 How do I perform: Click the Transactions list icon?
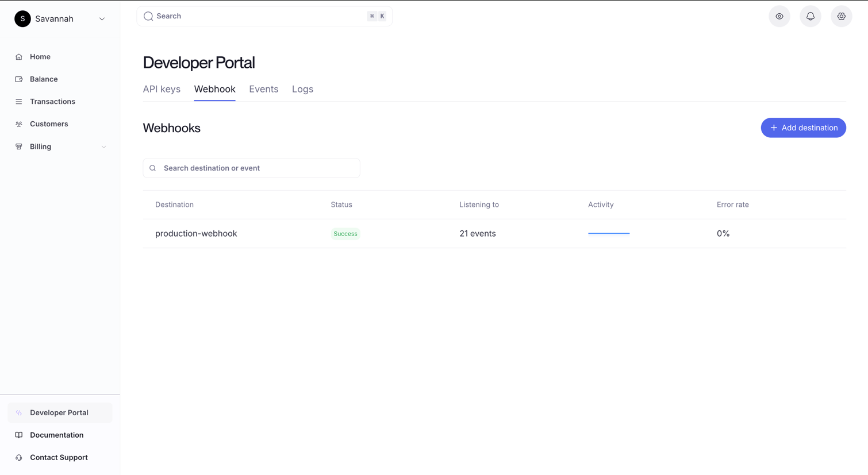19,102
